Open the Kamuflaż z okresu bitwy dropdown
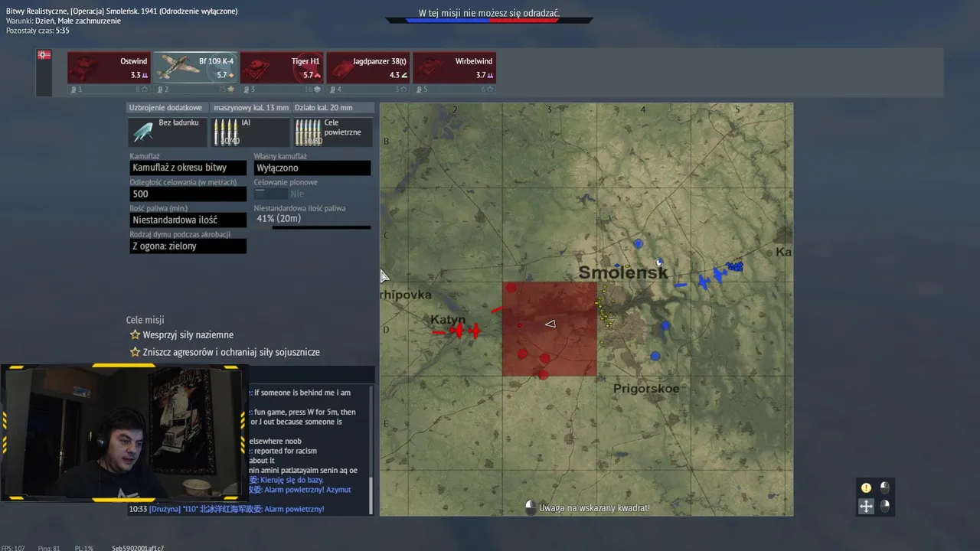Screen dimensions: 980x551 point(188,168)
